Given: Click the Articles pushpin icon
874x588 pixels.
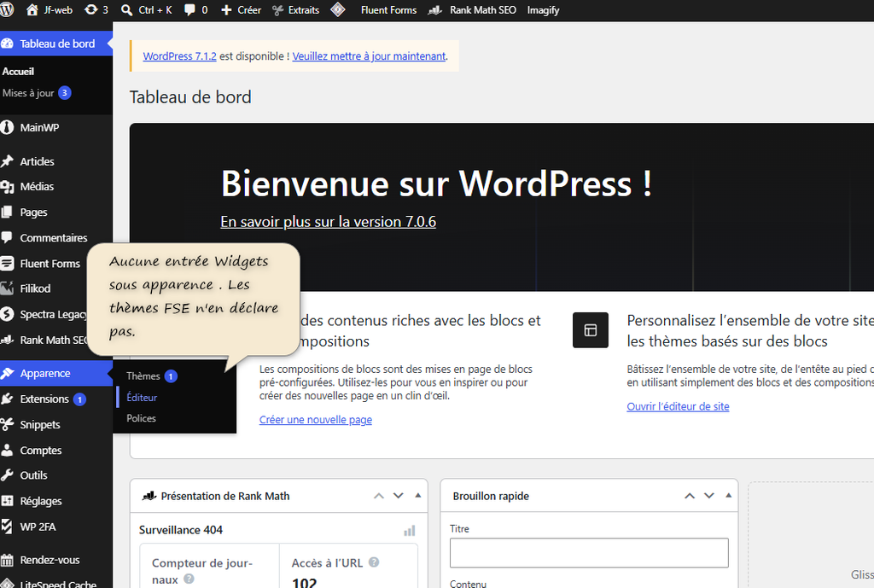Looking at the screenshot, I should (x=7, y=161).
